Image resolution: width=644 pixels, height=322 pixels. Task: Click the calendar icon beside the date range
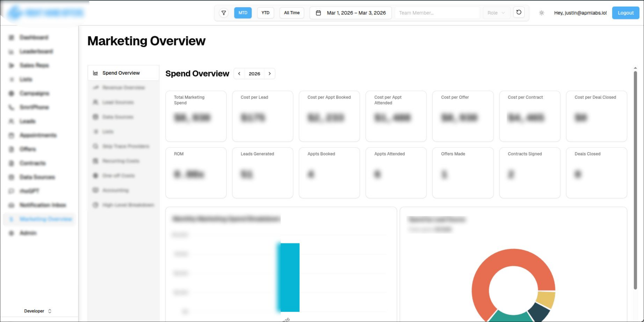coord(318,13)
